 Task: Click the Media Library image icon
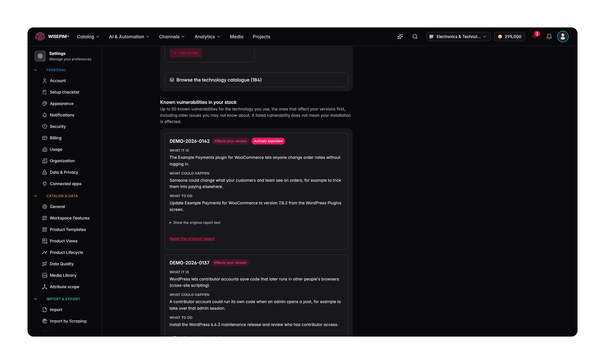(x=45, y=275)
